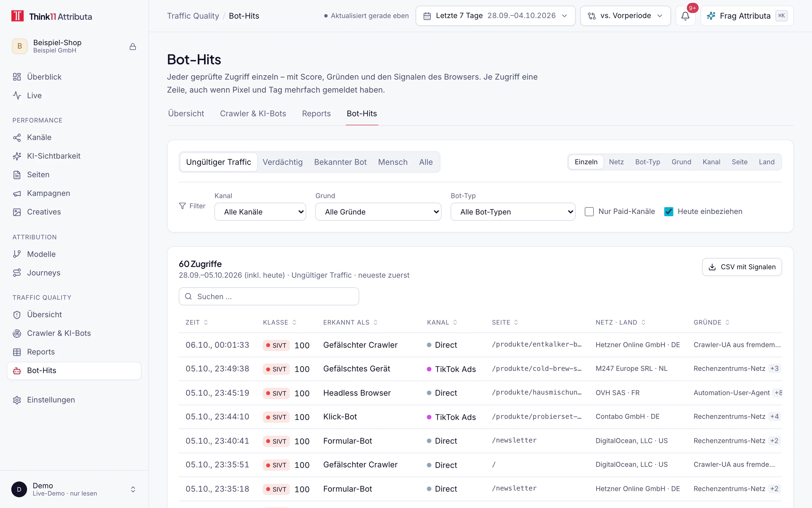Open the Alle Kanäle dropdown
The height and width of the screenshot is (508, 812).
[x=260, y=212]
